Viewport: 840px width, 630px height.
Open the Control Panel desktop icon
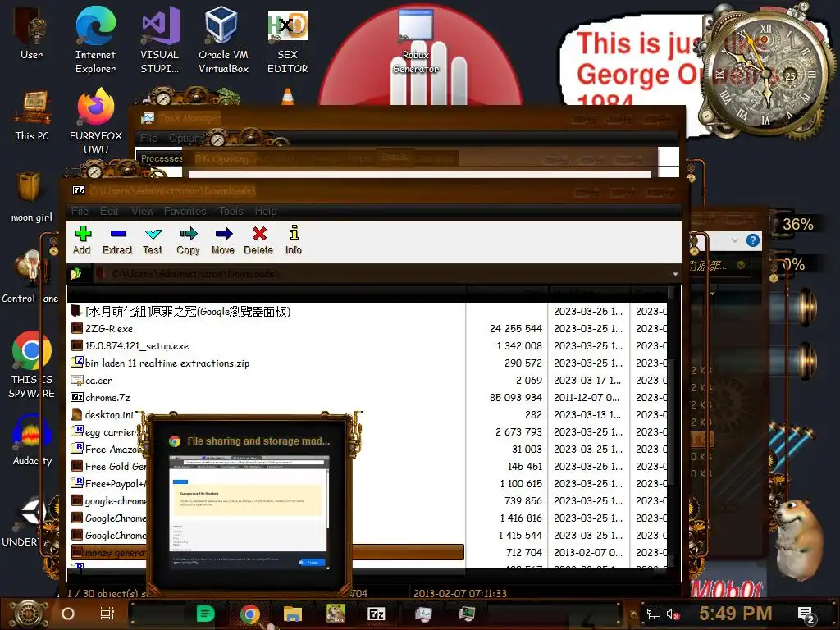[30, 277]
